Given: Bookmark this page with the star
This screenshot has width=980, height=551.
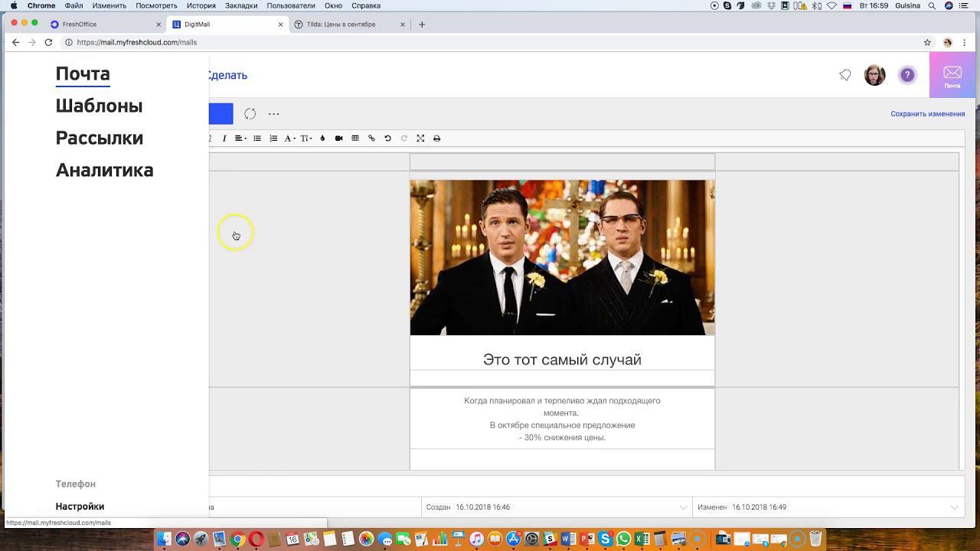Looking at the screenshot, I should coord(927,43).
